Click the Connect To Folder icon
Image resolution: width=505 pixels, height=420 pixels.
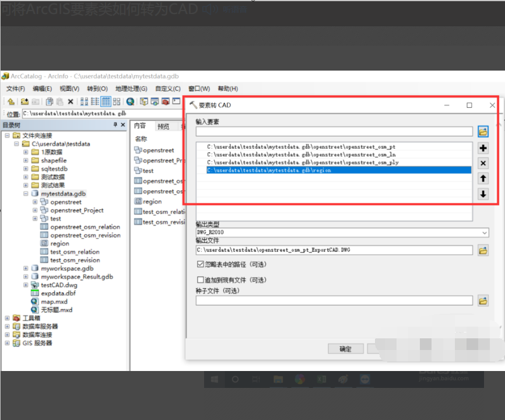[x=25, y=101]
